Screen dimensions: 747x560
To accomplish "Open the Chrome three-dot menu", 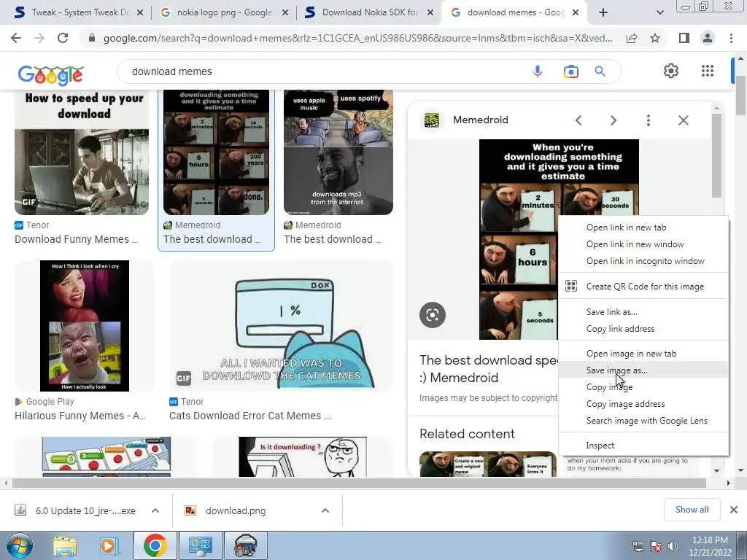I will [x=731, y=38].
